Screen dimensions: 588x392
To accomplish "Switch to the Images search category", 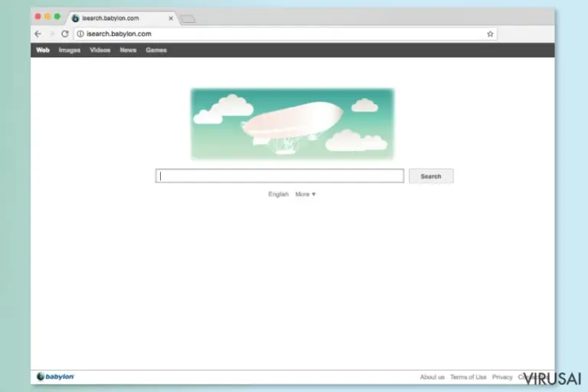I will click(70, 50).
